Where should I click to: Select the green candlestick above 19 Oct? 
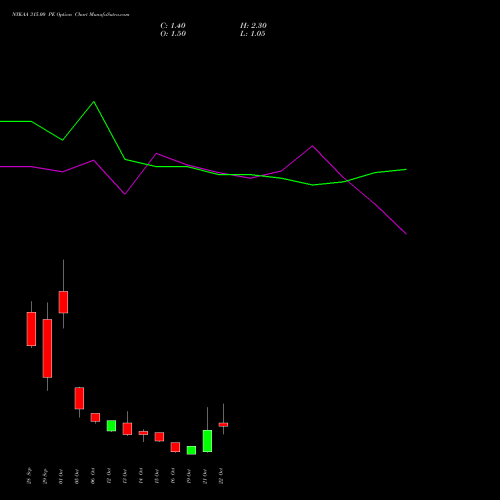pyautogui.click(x=191, y=450)
